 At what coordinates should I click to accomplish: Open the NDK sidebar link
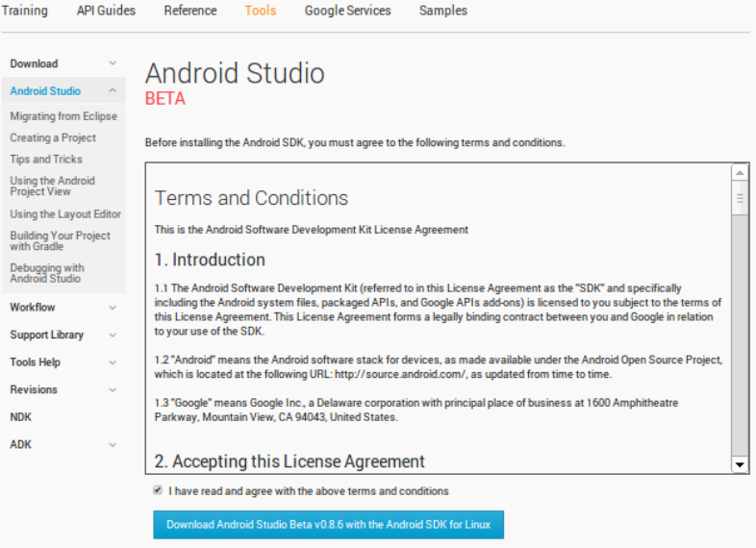pyautogui.click(x=21, y=417)
